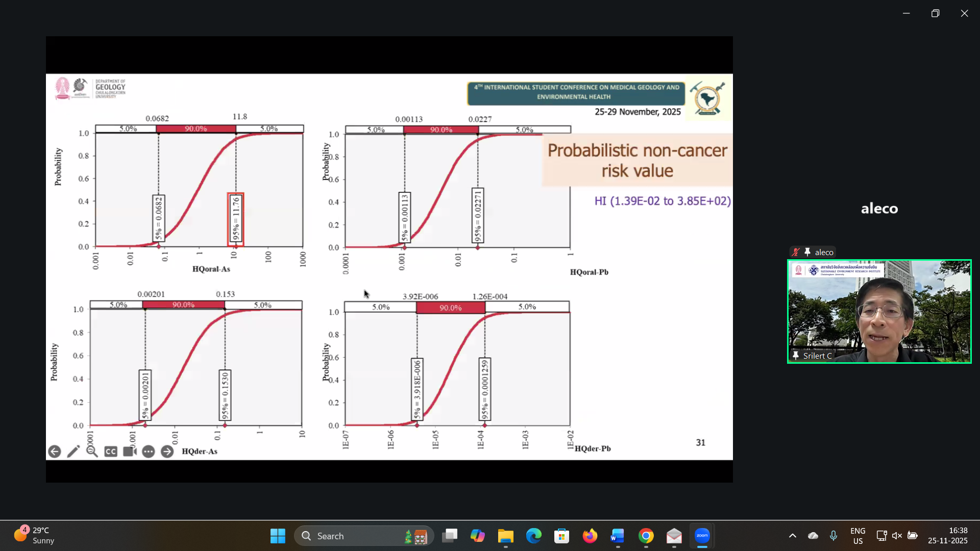Open Copilot from the taskbar
The height and width of the screenshot is (551, 980).
click(x=478, y=536)
